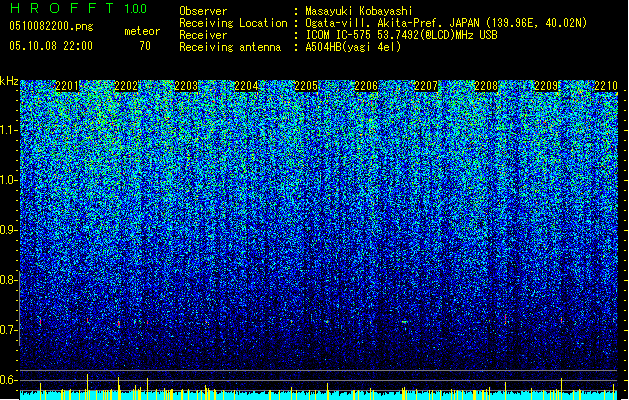Click the 0.9 kHz axis tick label
629x400 pixels.
click(9, 230)
